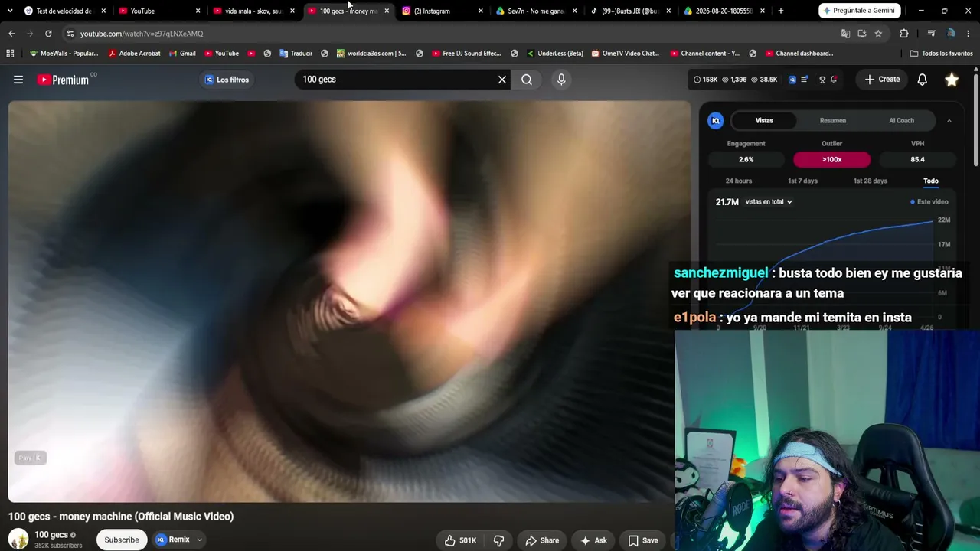
Task: Open the gold star account avatar
Action: (952, 80)
